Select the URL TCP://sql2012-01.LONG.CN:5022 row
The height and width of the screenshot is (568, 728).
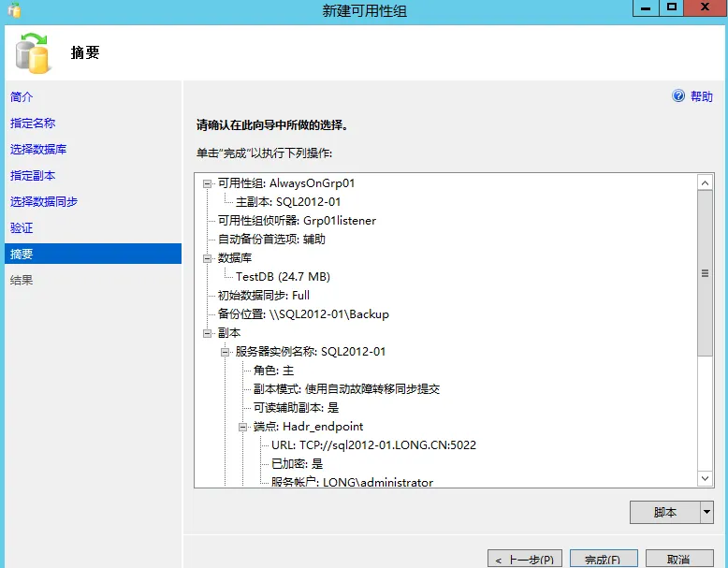coord(373,444)
